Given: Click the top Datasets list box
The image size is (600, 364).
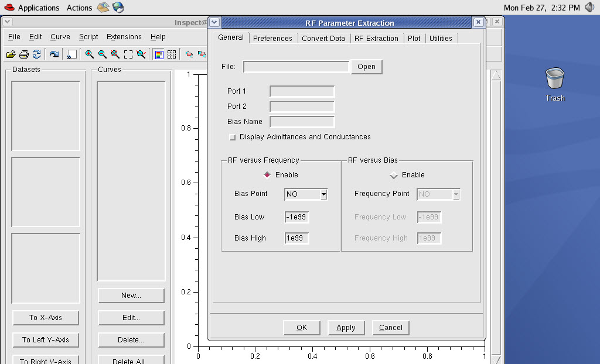Looking at the screenshot, I should pos(46,116).
